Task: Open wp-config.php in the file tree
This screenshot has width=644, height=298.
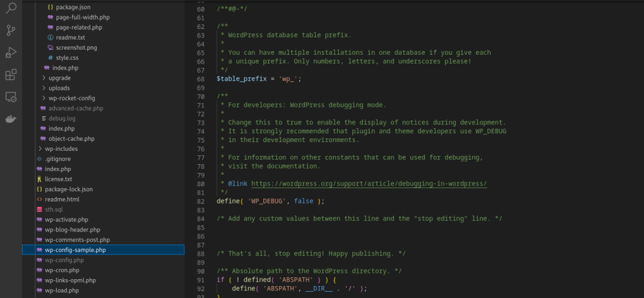Action: [64, 260]
